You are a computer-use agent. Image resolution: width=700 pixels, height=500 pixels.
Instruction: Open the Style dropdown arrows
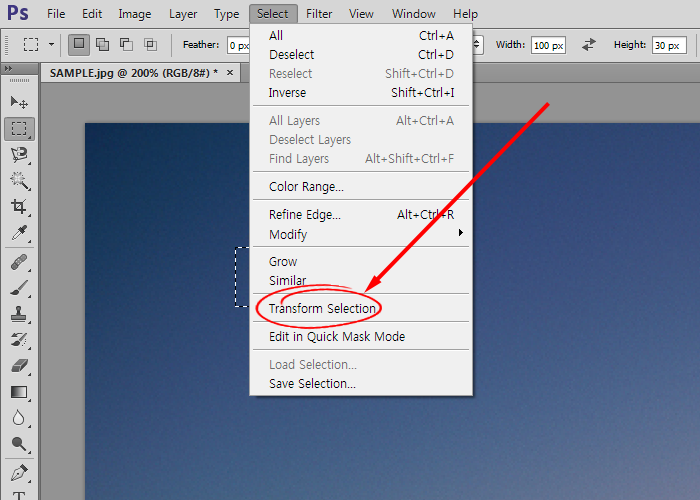pyautogui.click(x=477, y=45)
